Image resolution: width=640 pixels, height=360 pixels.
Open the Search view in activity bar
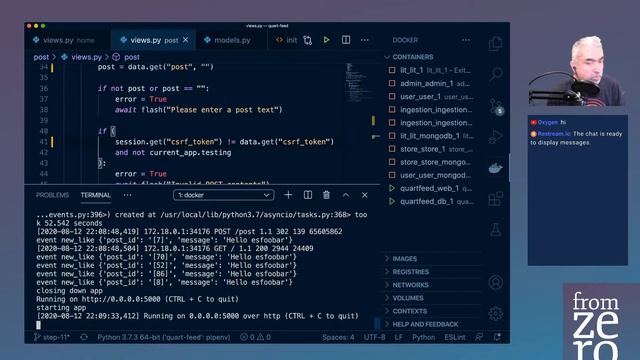click(496, 74)
